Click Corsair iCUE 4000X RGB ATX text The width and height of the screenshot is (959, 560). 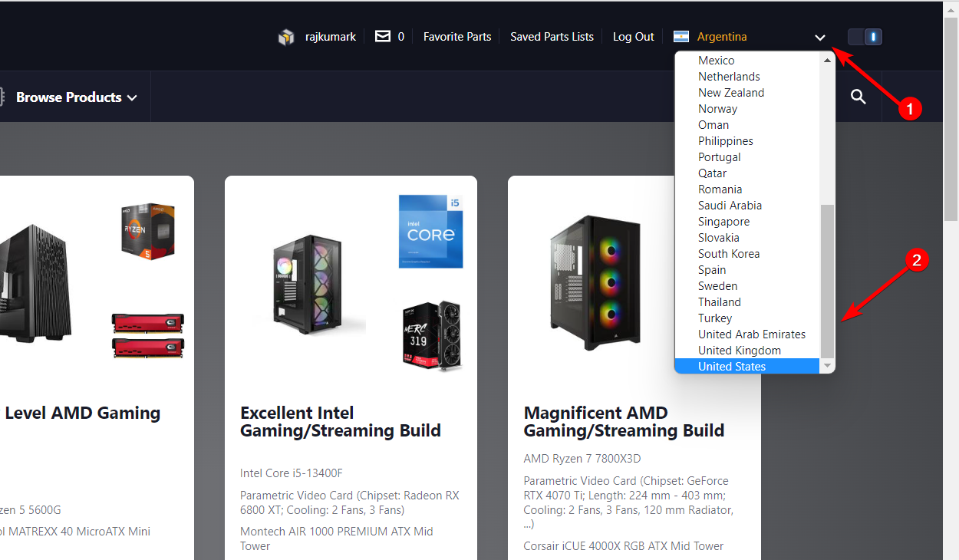point(624,546)
